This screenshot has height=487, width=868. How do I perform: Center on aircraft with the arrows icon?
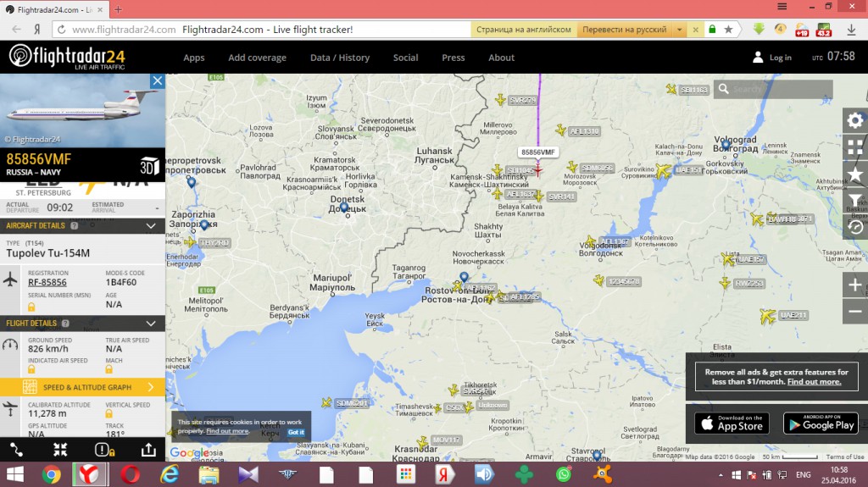tap(60, 450)
